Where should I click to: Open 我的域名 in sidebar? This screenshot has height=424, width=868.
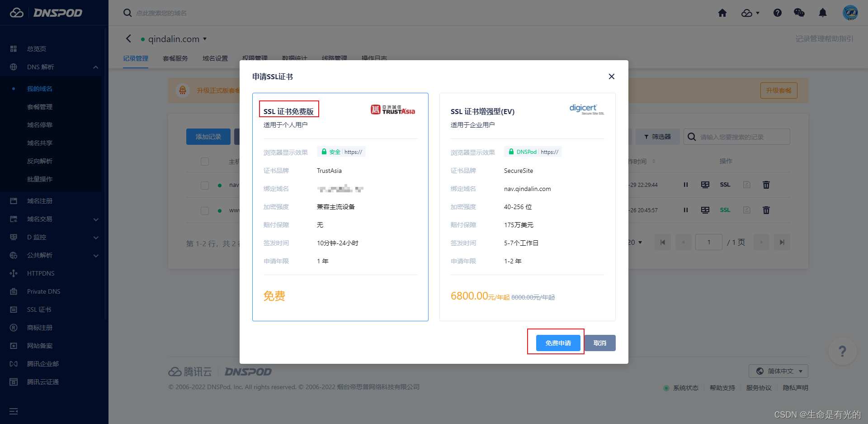[40, 89]
